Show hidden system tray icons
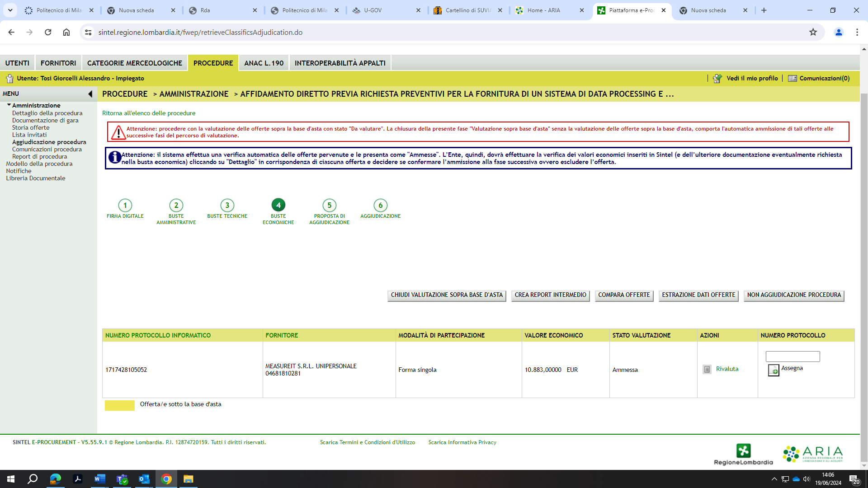The width and height of the screenshot is (868, 488). pyautogui.click(x=774, y=479)
